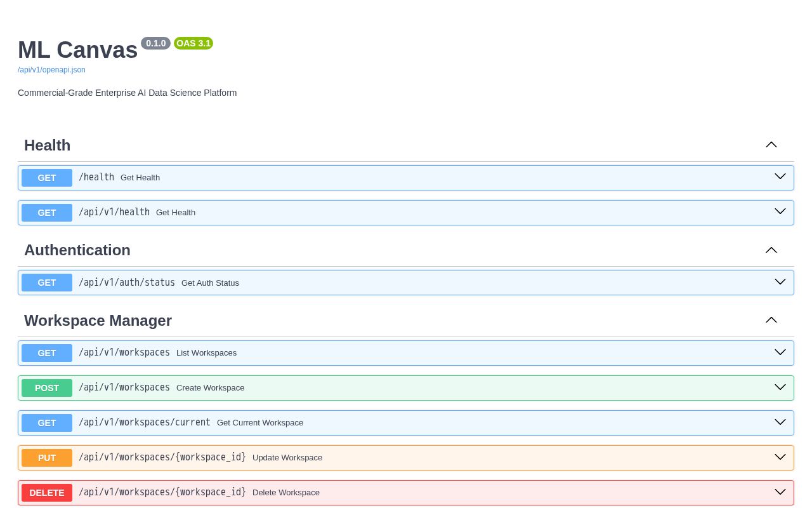This screenshot has width=812, height=508.
Task: Click the GET badge for /health
Action: (47, 178)
